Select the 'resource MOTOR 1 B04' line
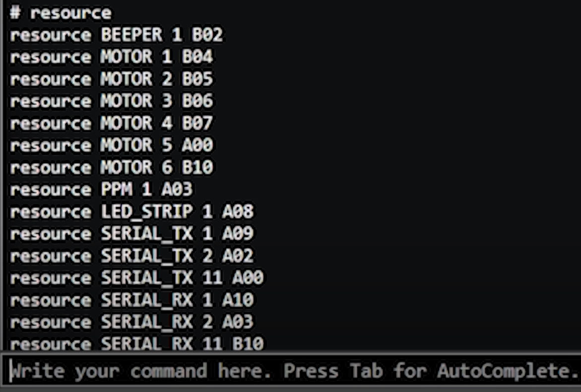The width and height of the screenshot is (581, 392). [111, 57]
